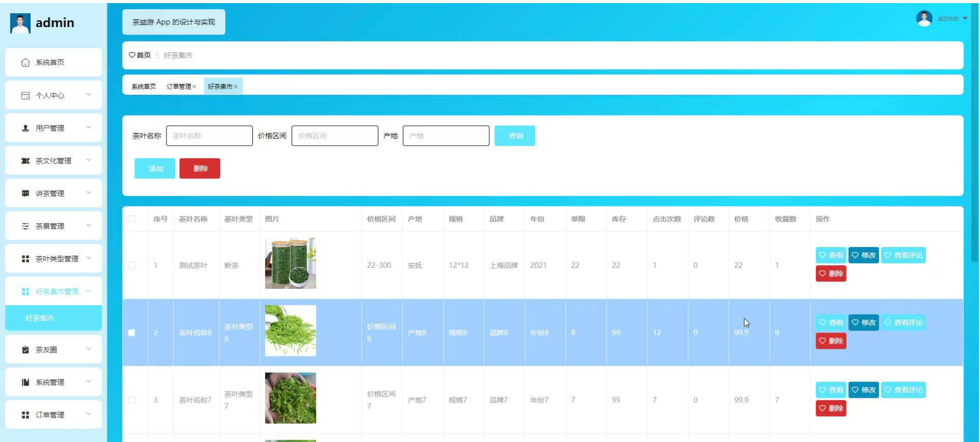The image size is (980, 442).
Task: Click the admin avatar in the top-right corner
Action: (x=924, y=18)
